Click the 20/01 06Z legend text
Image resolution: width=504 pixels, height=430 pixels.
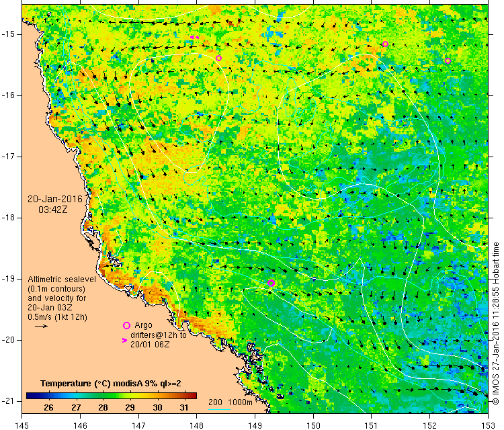(x=150, y=344)
